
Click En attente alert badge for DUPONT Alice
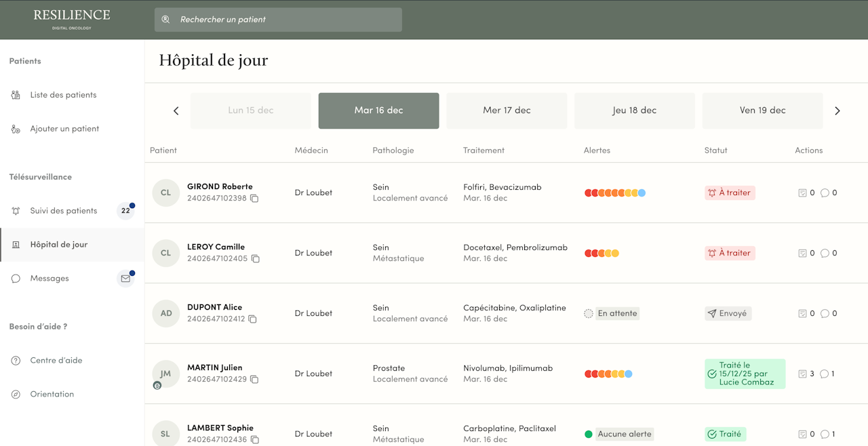[x=612, y=313]
